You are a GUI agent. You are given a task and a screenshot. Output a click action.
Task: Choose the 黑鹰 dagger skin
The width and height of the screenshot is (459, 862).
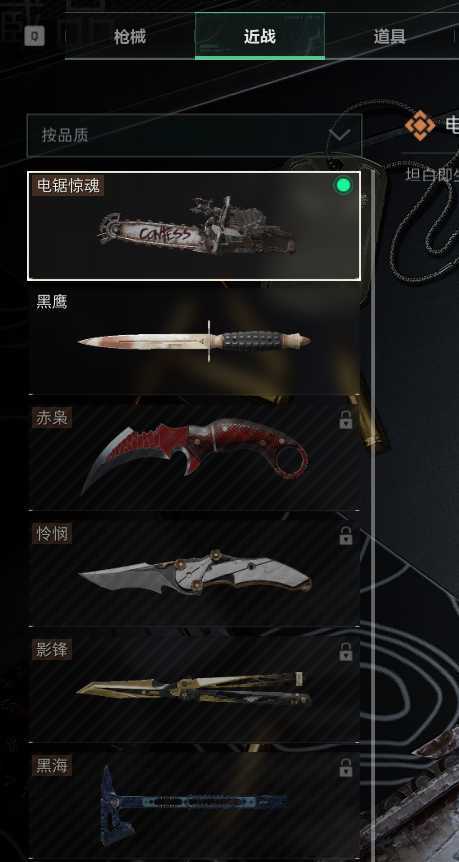[194, 340]
